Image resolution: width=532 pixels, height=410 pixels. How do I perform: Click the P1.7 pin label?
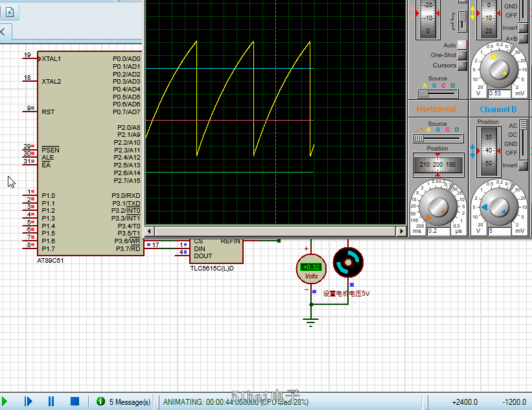click(x=48, y=248)
